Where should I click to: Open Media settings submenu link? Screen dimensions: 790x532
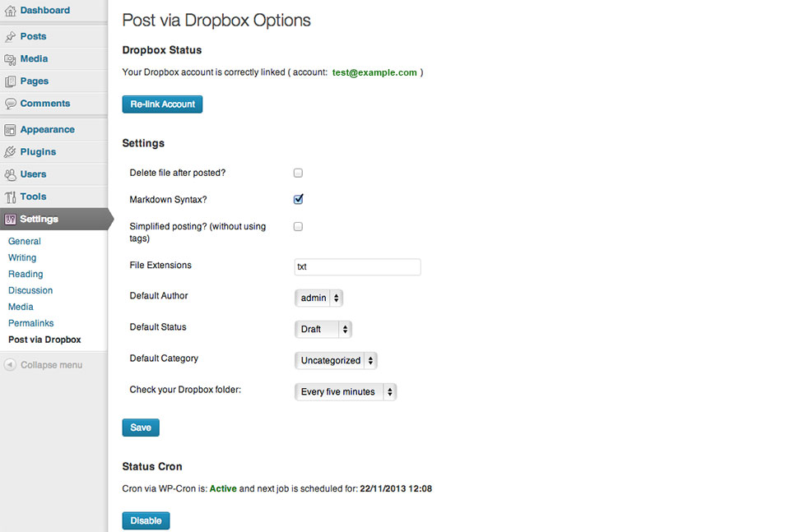[x=21, y=307]
